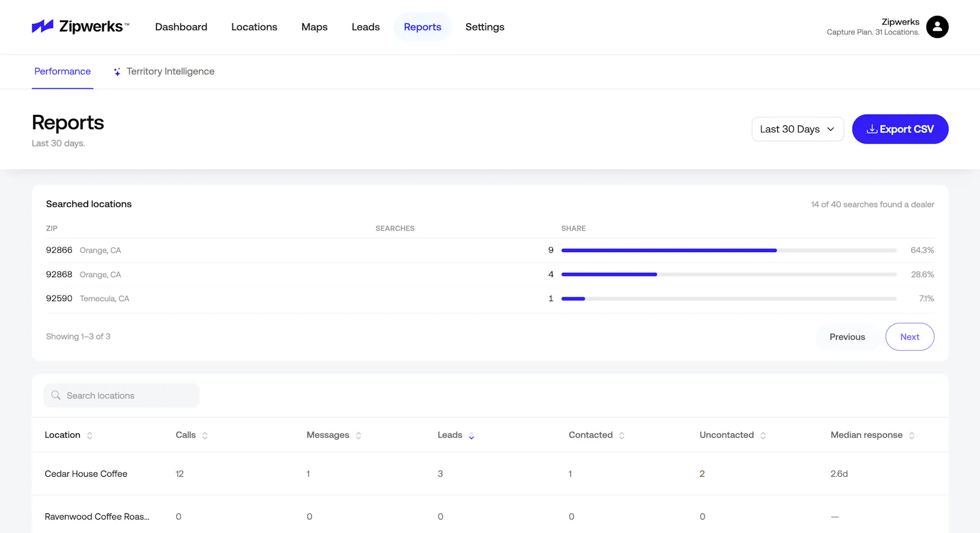Click the Median response header label
Viewport: 980px width, 533px height.
[x=867, y=435]
